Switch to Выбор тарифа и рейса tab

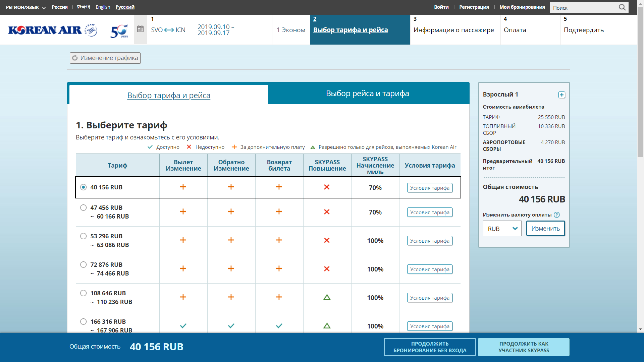point(169,96)
